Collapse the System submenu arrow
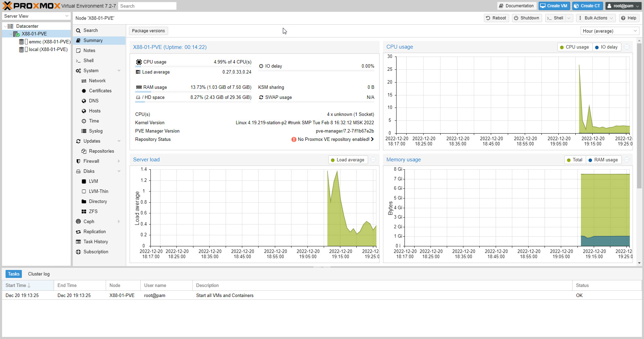 point(119,71)
